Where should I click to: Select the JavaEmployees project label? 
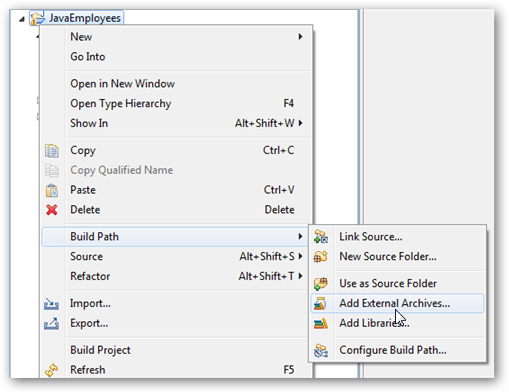click(85, 18)
